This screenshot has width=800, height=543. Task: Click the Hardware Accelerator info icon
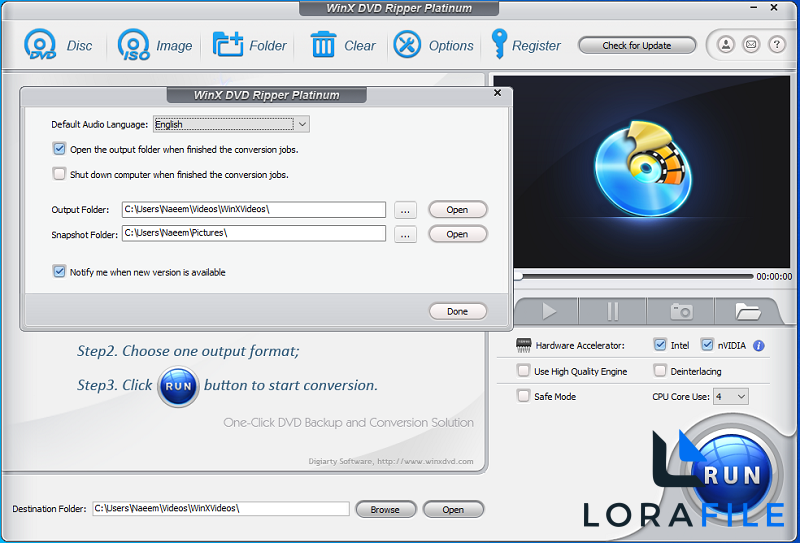coord(759,346)
